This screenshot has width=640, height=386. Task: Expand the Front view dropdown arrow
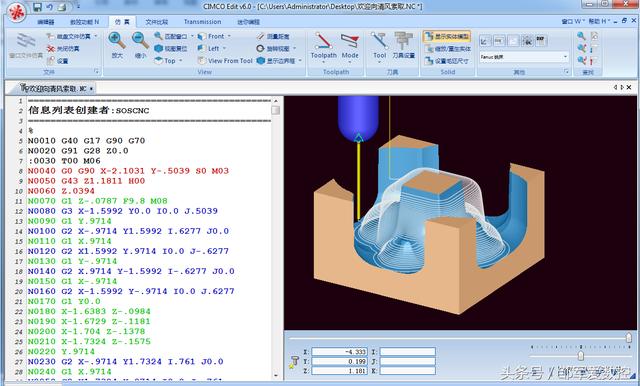[x=229, y=36]
